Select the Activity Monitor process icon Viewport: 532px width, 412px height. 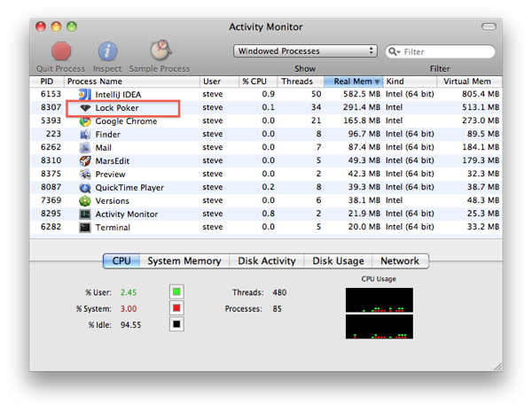pos(85,214)
